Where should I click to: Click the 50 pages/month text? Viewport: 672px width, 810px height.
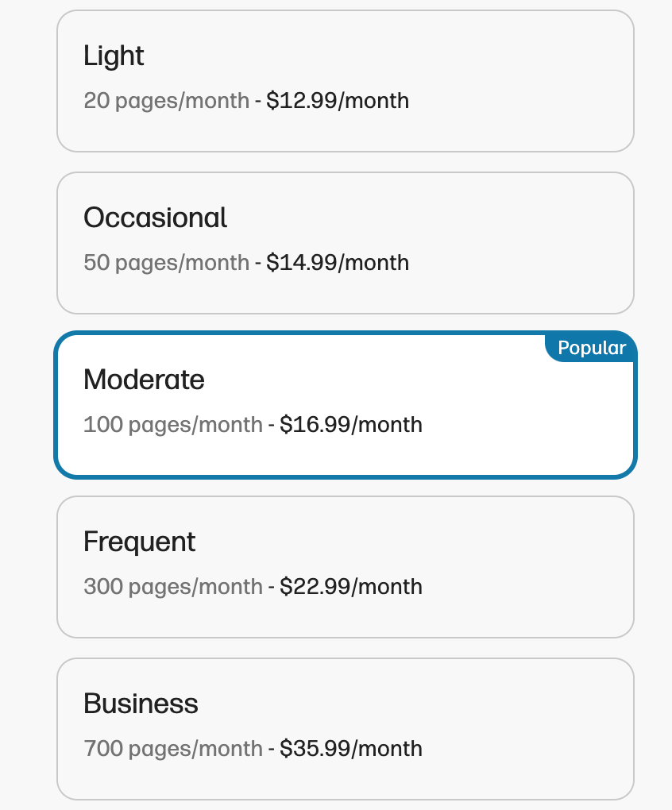tap(166, 263)
